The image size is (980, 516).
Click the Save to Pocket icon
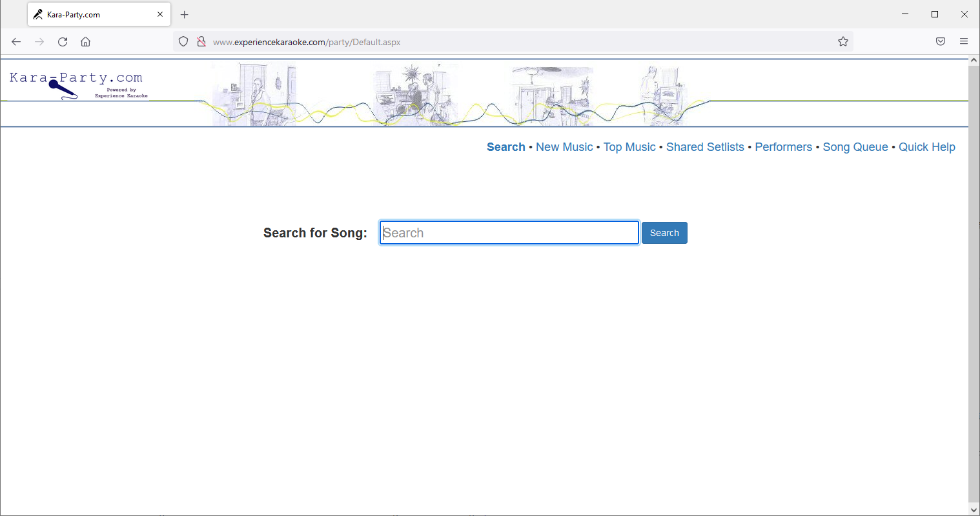tap(940, 42)
